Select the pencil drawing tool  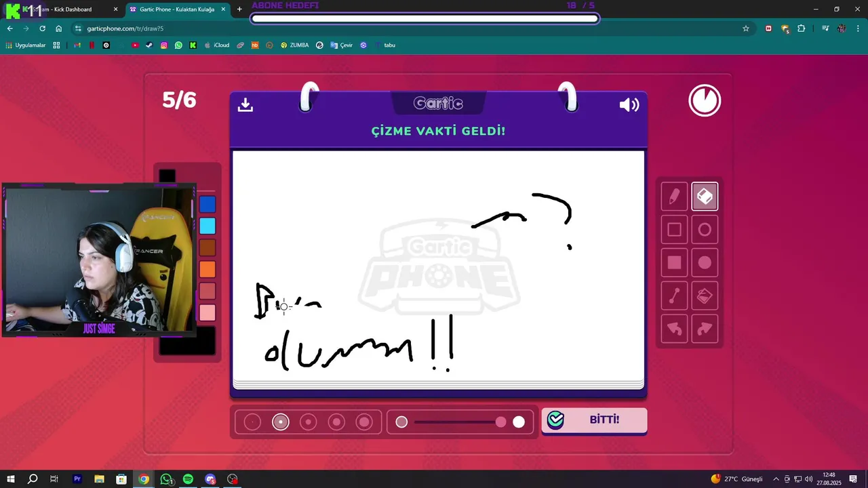(x=674, y=197)
